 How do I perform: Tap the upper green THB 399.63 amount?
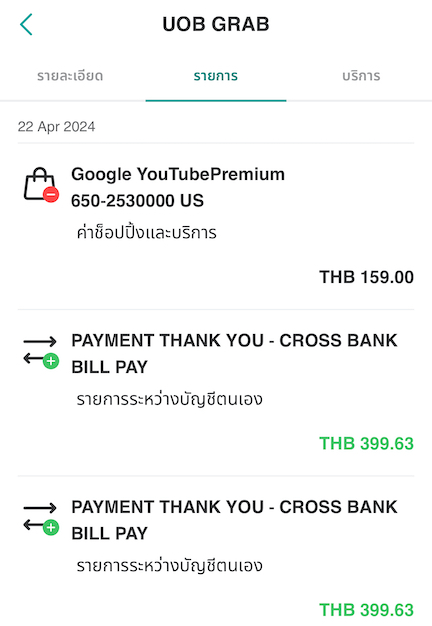click(x=367, y=444)
